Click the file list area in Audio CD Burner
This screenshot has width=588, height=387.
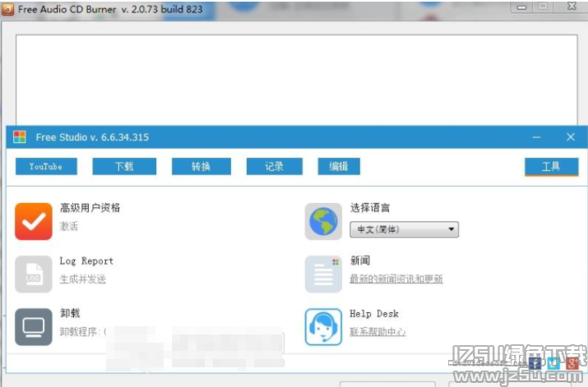click(297, 81)
